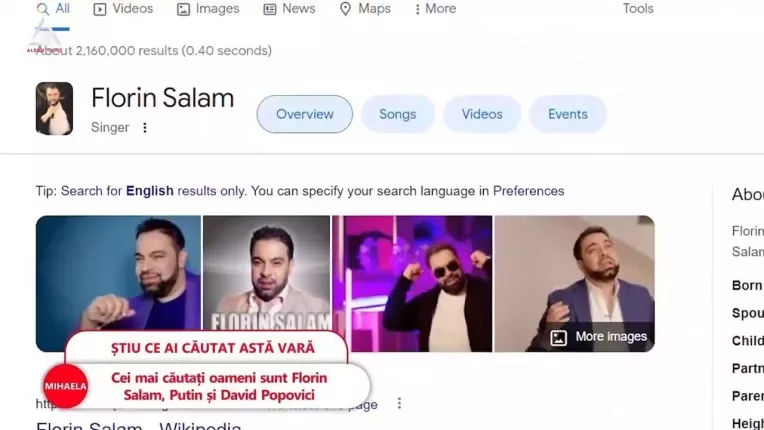Screen dimensions: 764x430
Task: Open the Videos chip under Florin Salam
Action: 482,114
